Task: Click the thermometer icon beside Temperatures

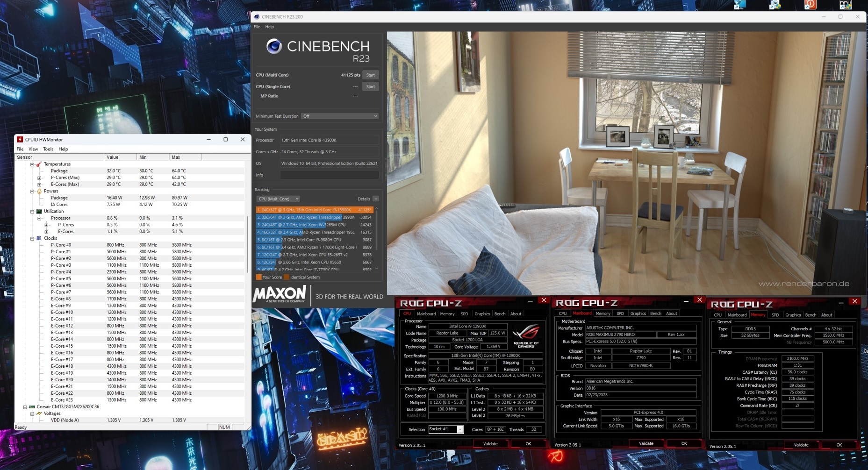Action: 39,164
